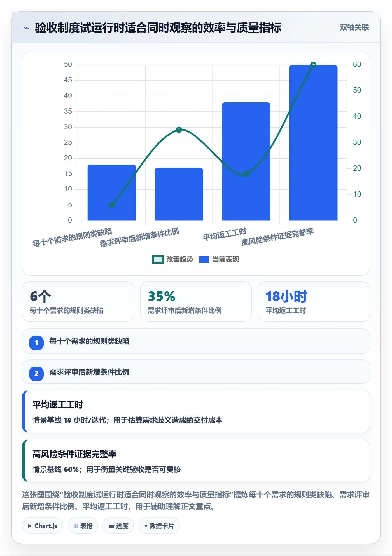Click the lowest trend line point near 5
392x556 pixels.
pyautogui.click(x=112, y=205)
